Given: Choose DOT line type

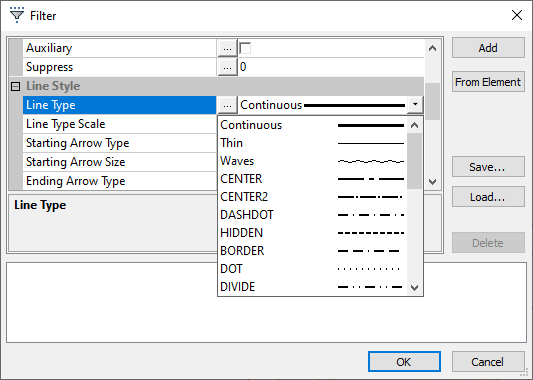Looking at the screenshot, I should (x=312, y=269).
